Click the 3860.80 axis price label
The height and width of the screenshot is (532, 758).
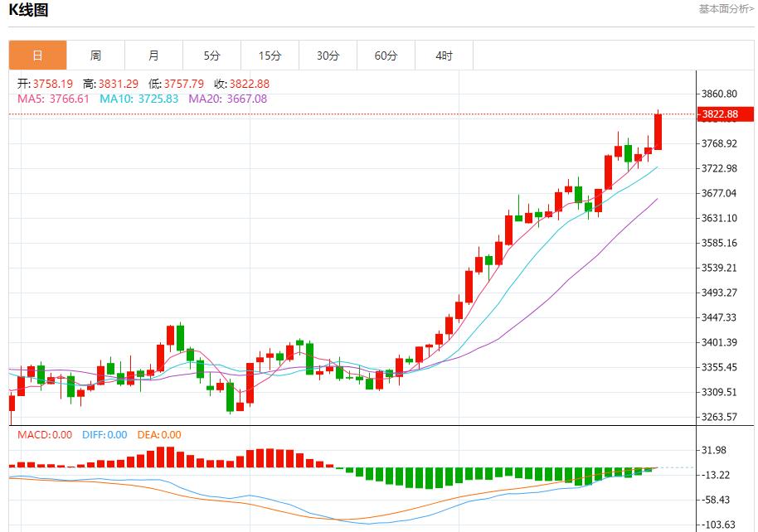721,94
